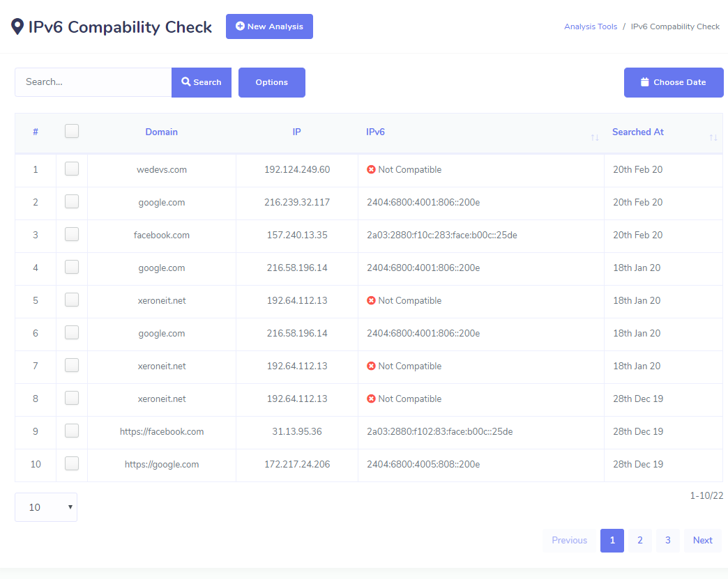Open the Options menu
Viewport: 728px width, 579px height.
coord(271,82)
